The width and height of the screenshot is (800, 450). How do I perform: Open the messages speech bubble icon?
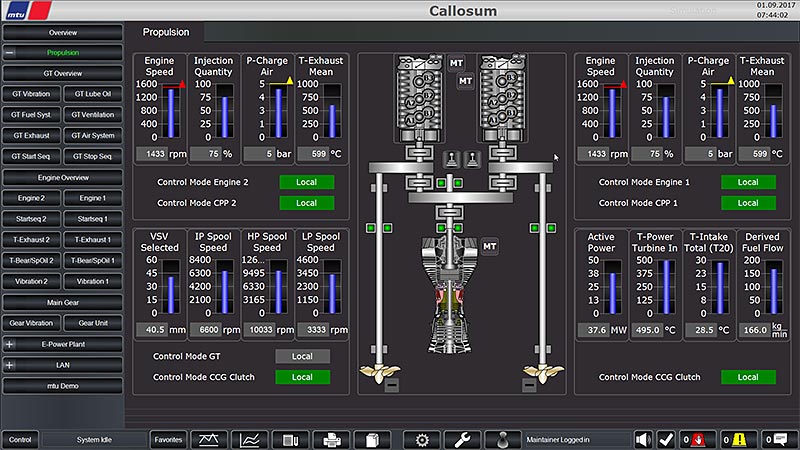(x=778, y=439)
